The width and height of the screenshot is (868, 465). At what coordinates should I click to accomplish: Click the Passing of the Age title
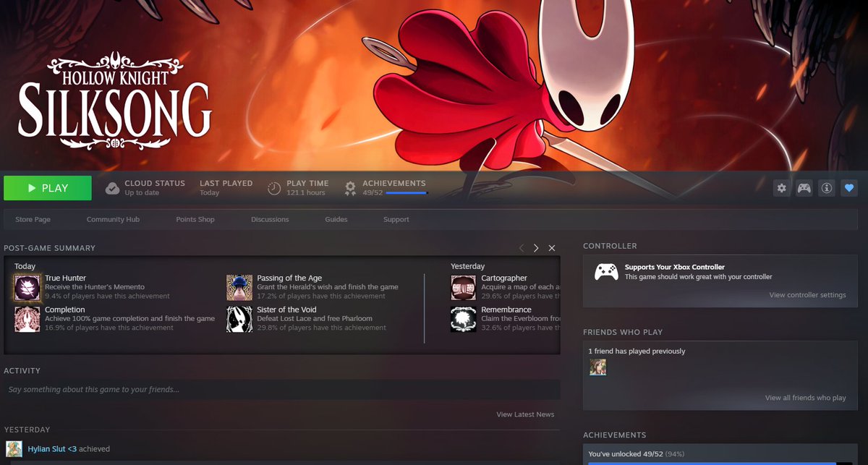pyautogui.click(x=289, y=278)
